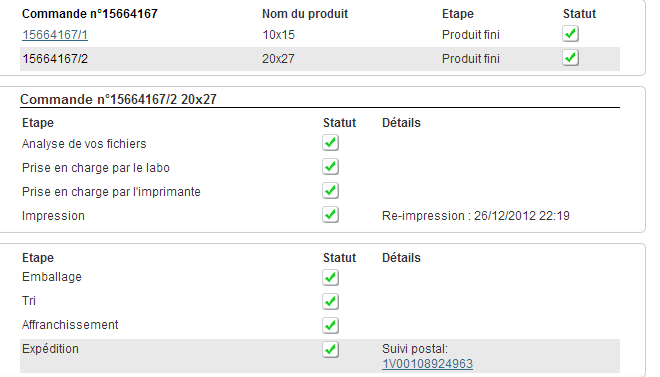The width and height of the screenshot is (660, 377).
Task: Click checkmark for Prise en charge par le labo
Action: [x=330, y=167]
